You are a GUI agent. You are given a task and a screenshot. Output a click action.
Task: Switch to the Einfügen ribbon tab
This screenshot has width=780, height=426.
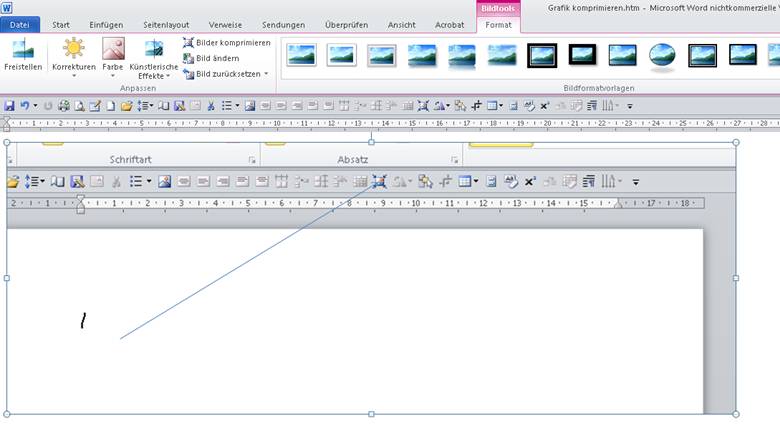click(106, 23)
